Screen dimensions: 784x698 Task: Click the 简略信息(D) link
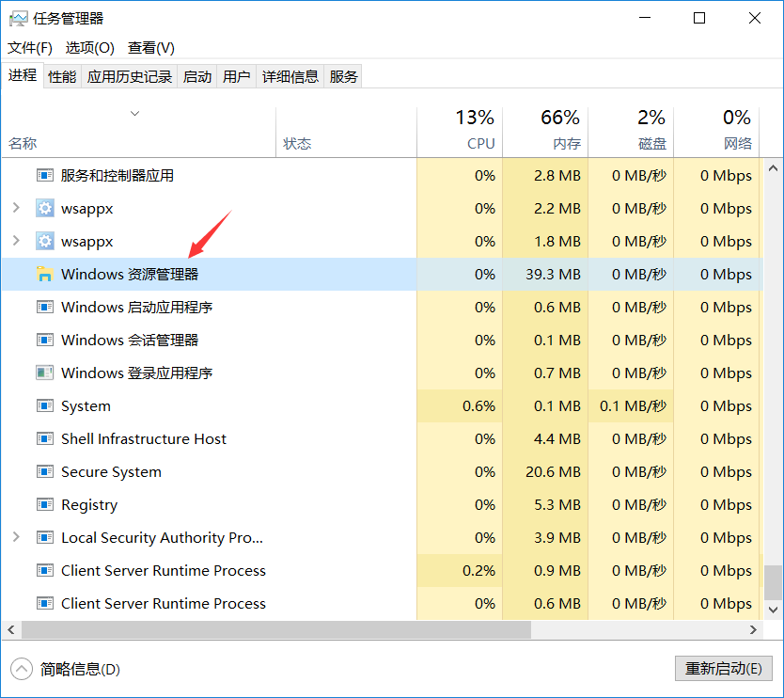80,669
